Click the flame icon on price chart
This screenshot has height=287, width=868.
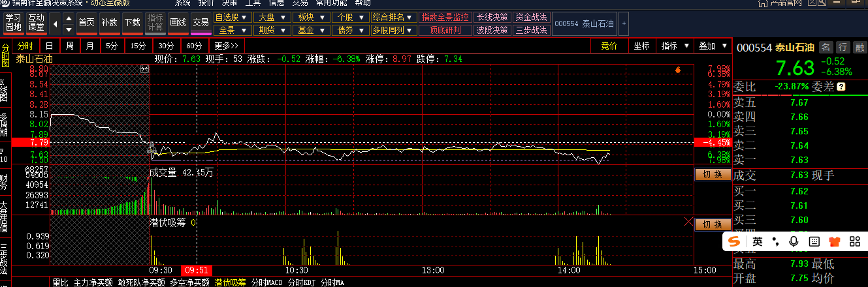(x=677, y=69)
